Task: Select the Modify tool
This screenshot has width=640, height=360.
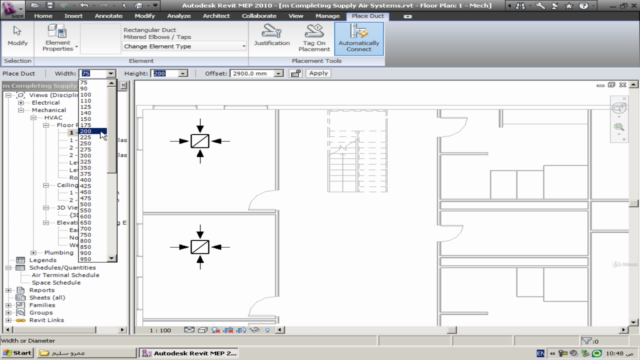Action: click(17, 36)
